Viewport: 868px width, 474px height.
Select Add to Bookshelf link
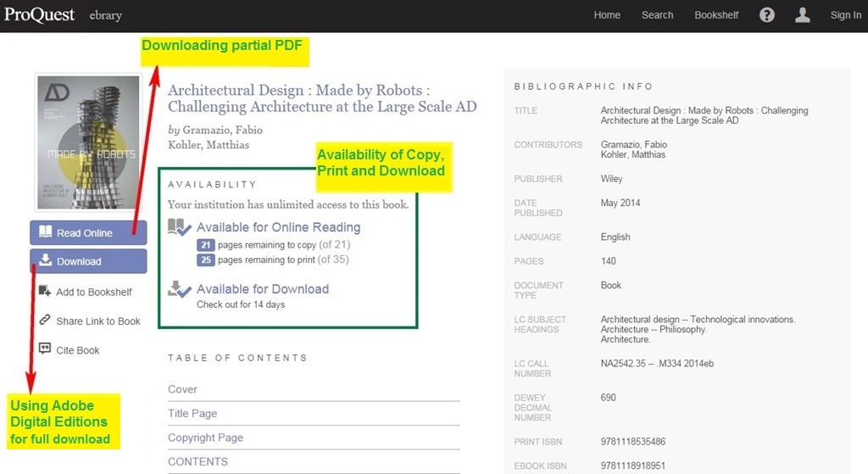tap(94, 292)
